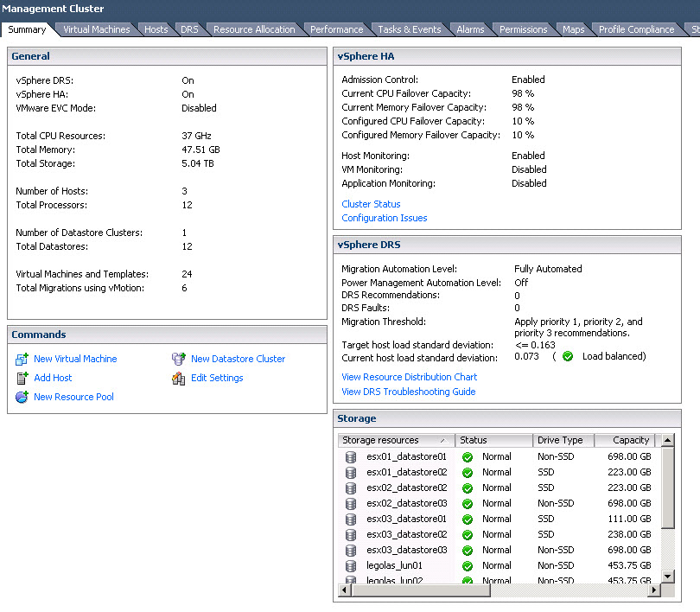Click the green status icon for esx03_datastore02

468,535
